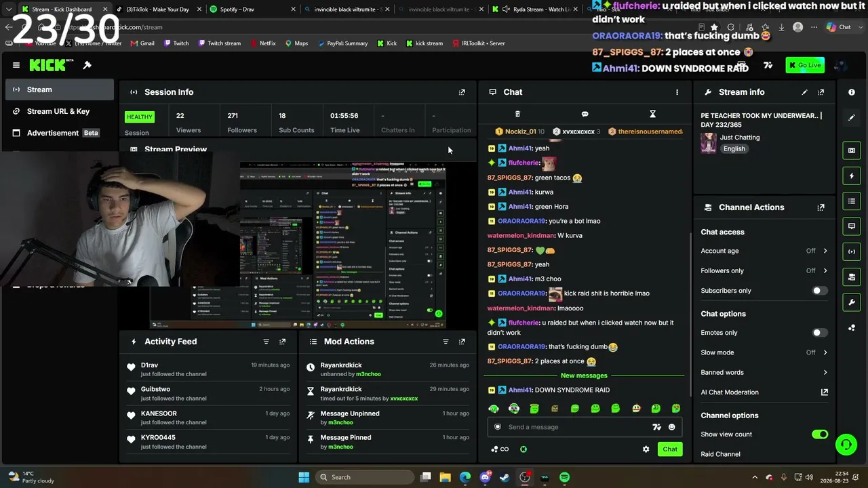Switch to the Ryda Stream browser tab

pos(535,9)
